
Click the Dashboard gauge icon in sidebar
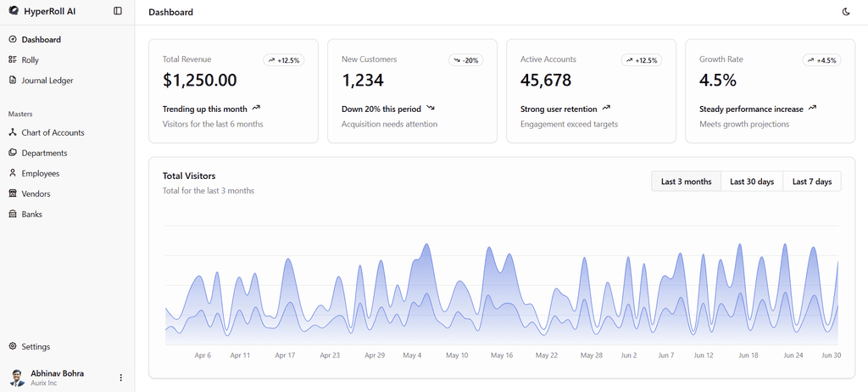[13, 40]
